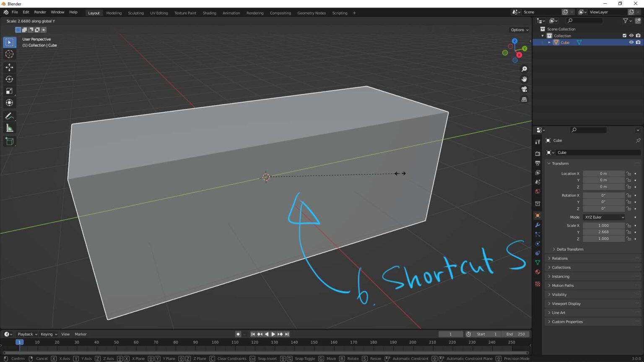
Task: Activate the combined Transform tool
Action: [x=9, y=103]
